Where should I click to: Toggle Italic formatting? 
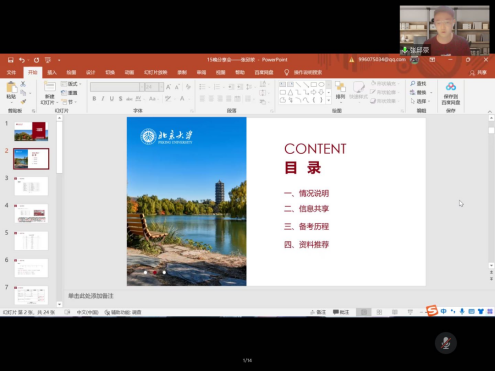(x=103, y=99)
